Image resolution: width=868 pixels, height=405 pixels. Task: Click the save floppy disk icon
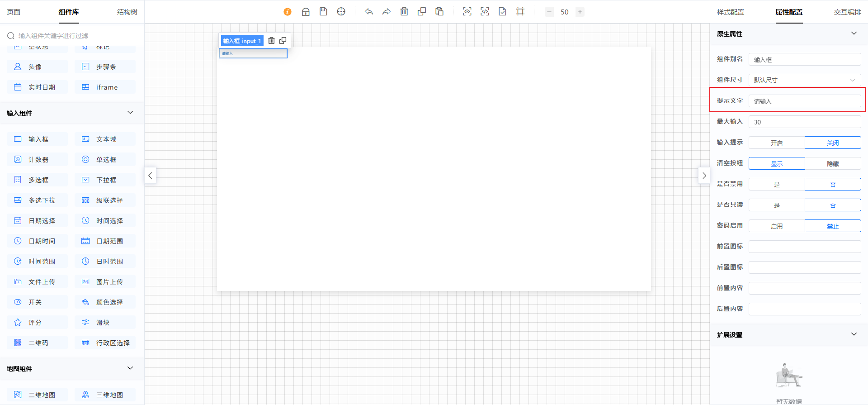point(323,12)
